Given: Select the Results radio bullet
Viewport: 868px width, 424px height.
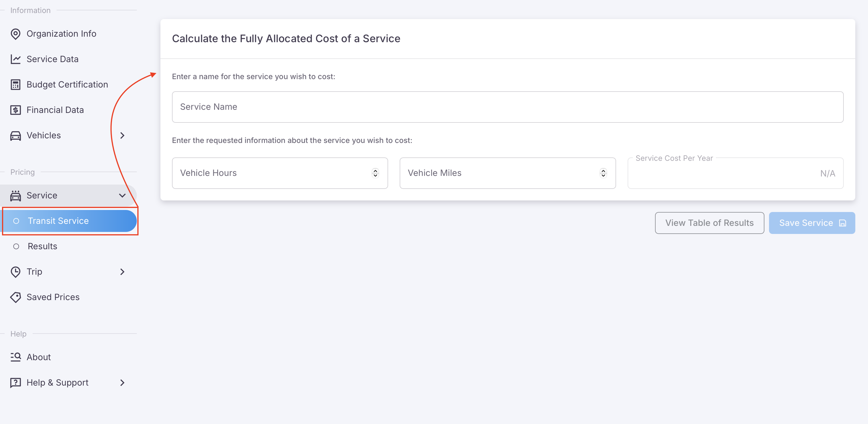Looking at the screenshot, I should (x=16, y=247).
